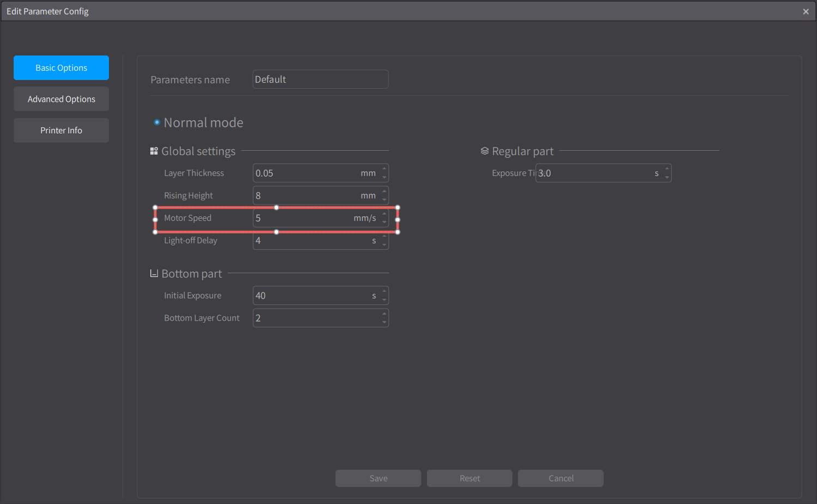Increase Exposure Time with up arrow
This screenshot has height=504, width=817.
click(x=667, y=169)
